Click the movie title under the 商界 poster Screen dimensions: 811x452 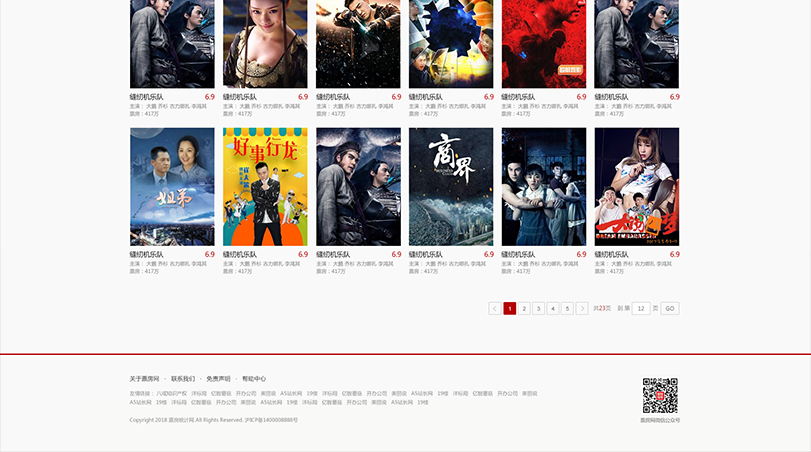pyautogui.click(x=426, y=254)
